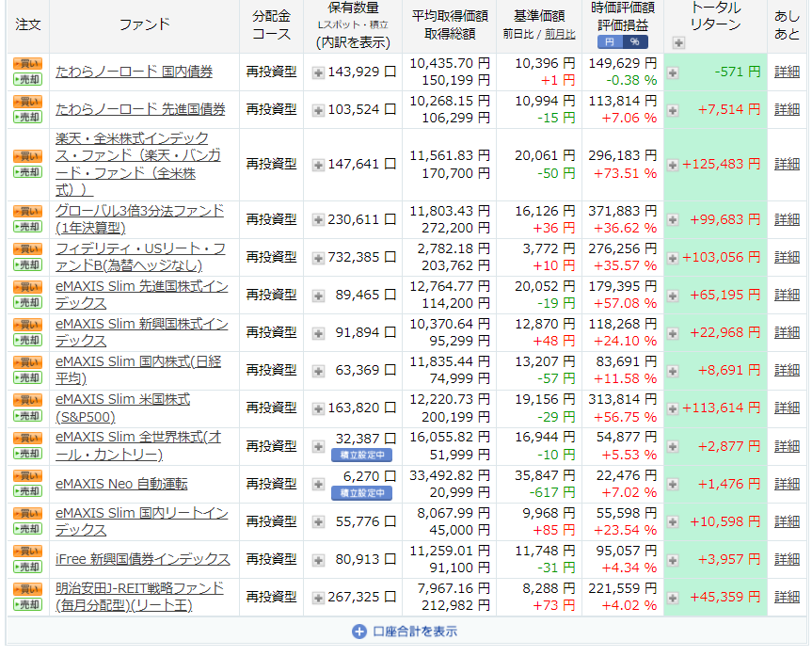
Task: Sell iFree 新興国債券インデックス
Action: click(x=27, y=567)
